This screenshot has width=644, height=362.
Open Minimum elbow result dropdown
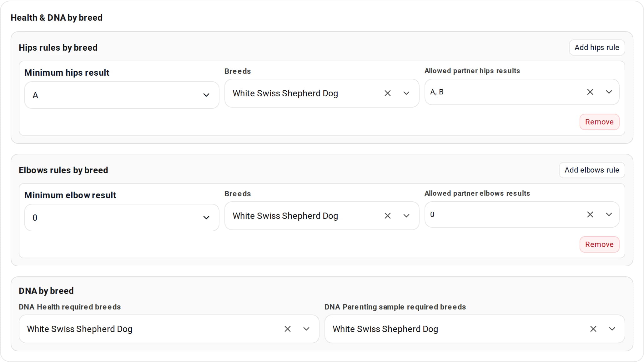[x=122, y=218]
